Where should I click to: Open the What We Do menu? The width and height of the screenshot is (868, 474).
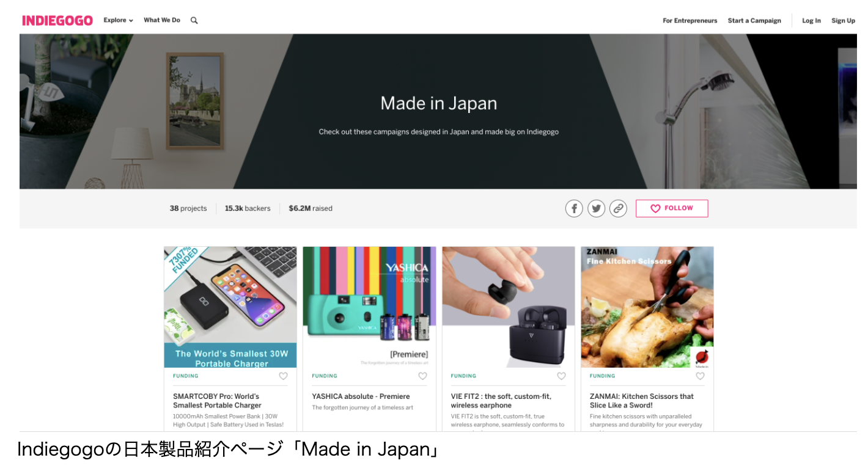pyautogui.click(x=162, y=20)
